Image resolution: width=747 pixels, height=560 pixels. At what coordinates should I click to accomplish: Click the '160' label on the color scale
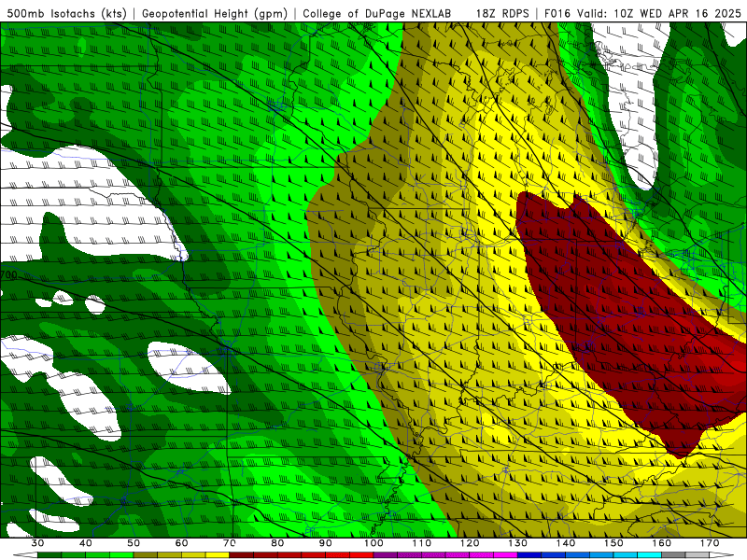coord(662,543)
